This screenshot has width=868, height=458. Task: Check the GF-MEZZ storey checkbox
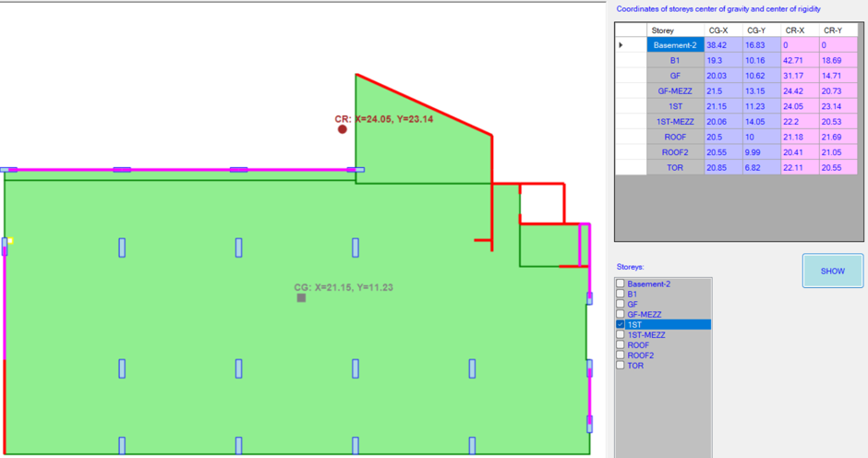point(621,314)
